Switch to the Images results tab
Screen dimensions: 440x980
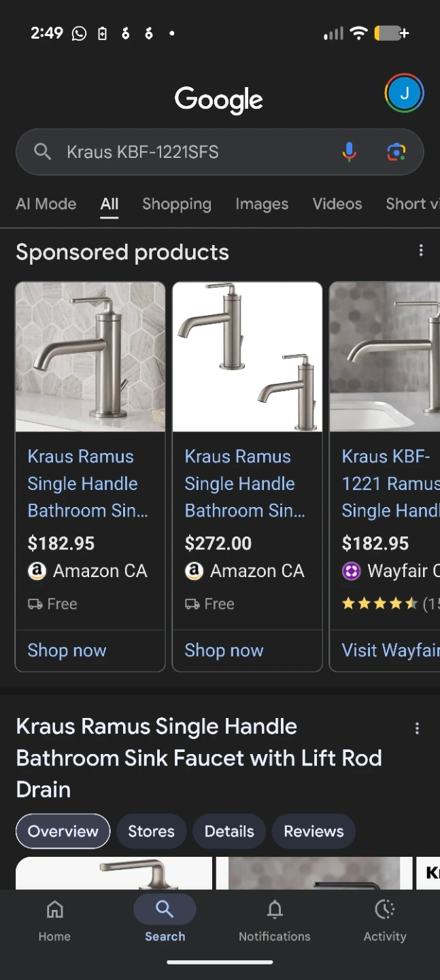[x=262, y=204]
